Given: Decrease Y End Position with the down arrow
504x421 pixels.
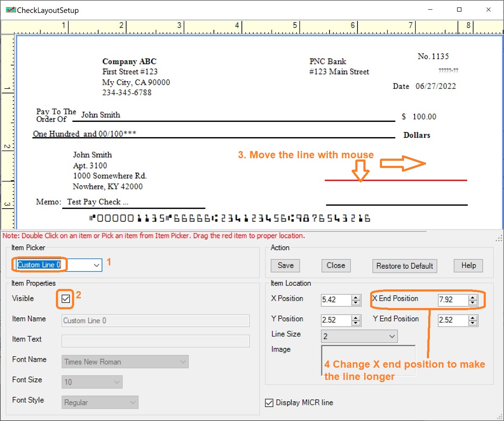Looking at the screenshot, I should [474, 323].
